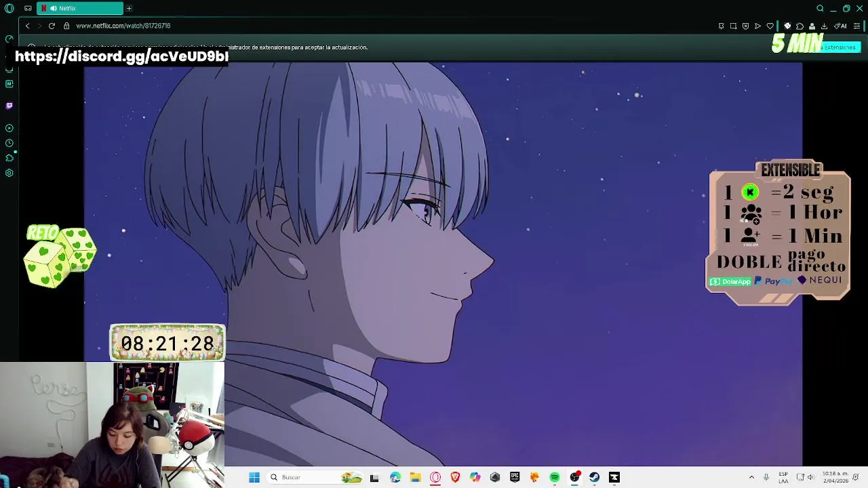Open the AI assistant toolbar button

[840, 26]
